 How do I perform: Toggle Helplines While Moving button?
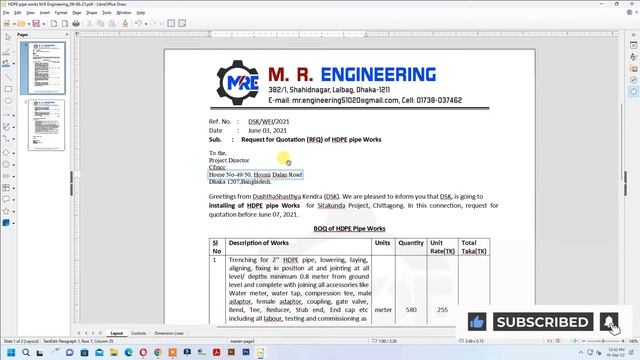pyautogui.click(x=182, y=24)
